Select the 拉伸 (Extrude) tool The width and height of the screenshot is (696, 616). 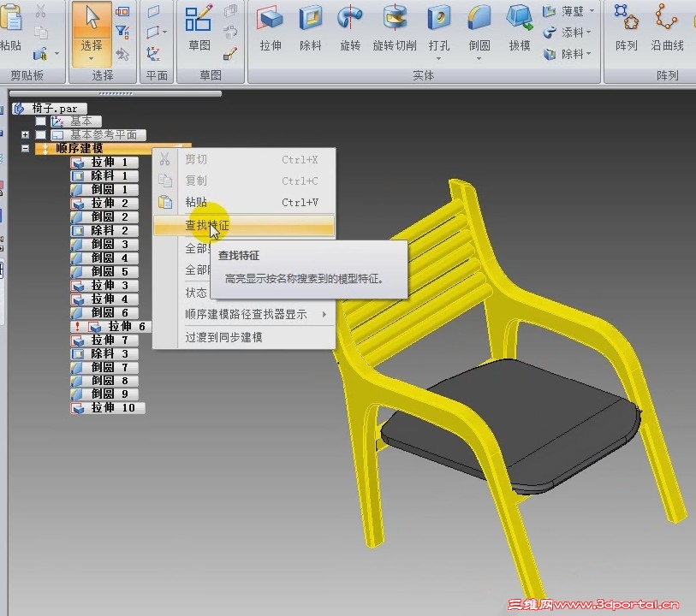coord(271,27)
